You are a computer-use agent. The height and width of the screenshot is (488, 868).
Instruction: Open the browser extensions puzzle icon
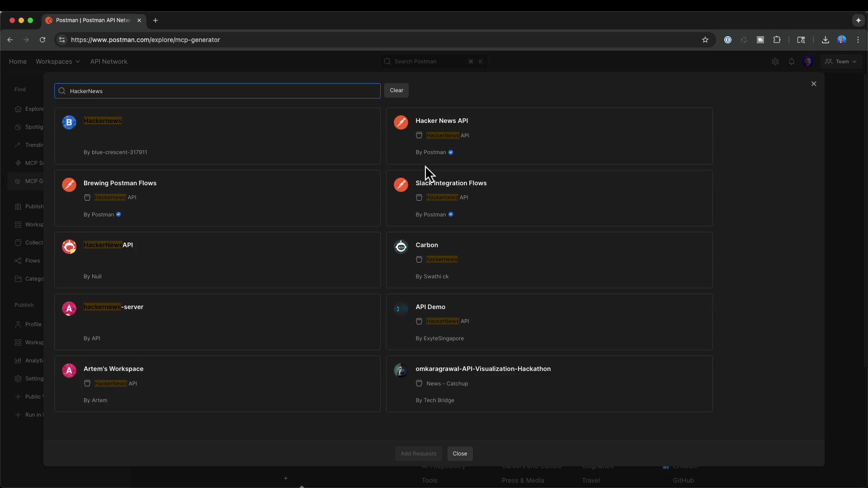coord(777,40)
